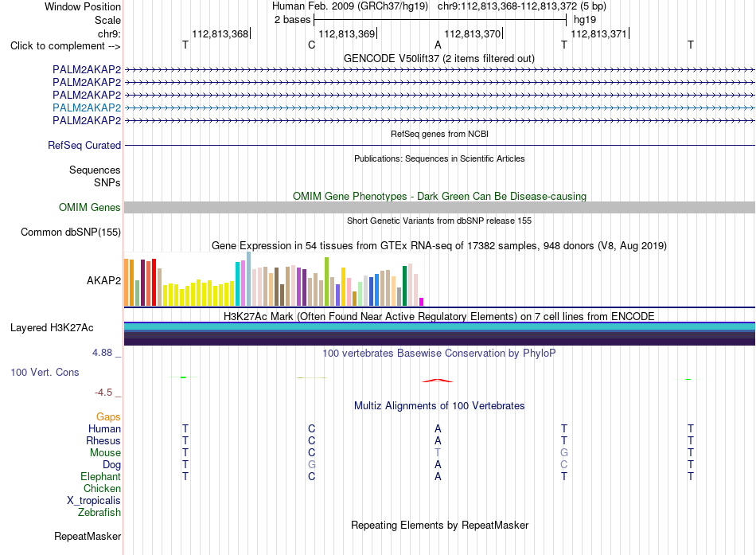Screen dimensions: 756x555
Task: Click the C base in the Dog row
Action: (564, 465)
